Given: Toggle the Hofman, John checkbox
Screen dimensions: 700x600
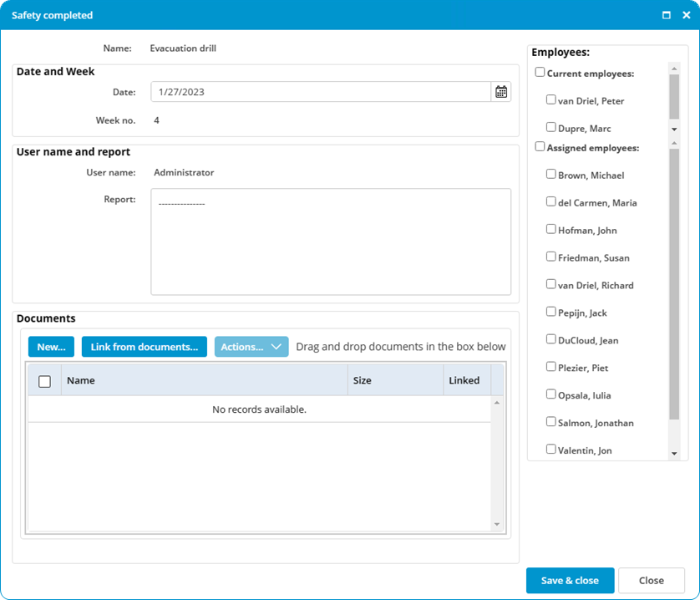Looking at the screenshot, I should coord(550,229).
